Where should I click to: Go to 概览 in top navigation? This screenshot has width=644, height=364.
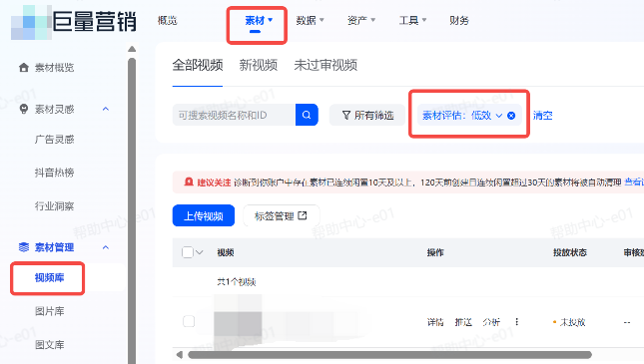tap(168, 20)
